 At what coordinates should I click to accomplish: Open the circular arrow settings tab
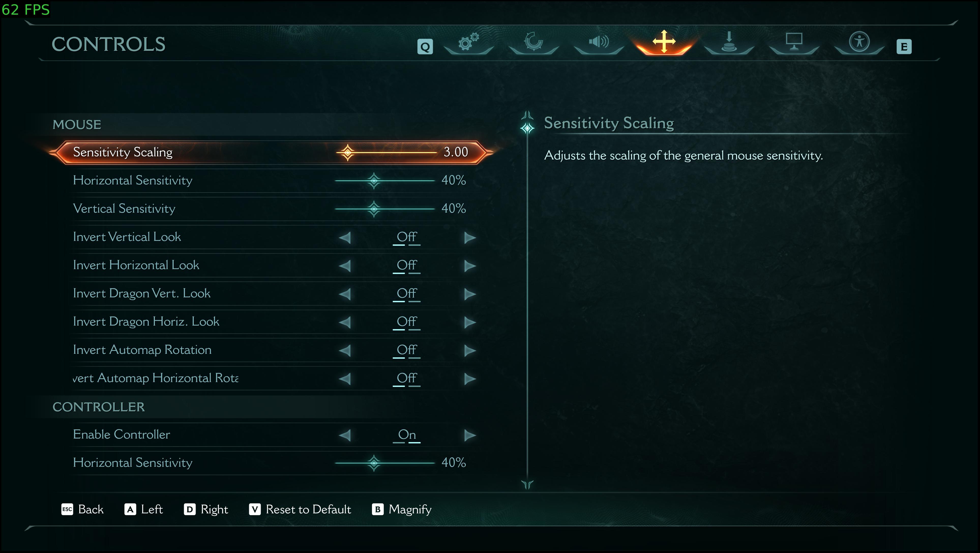click(533, 42)
